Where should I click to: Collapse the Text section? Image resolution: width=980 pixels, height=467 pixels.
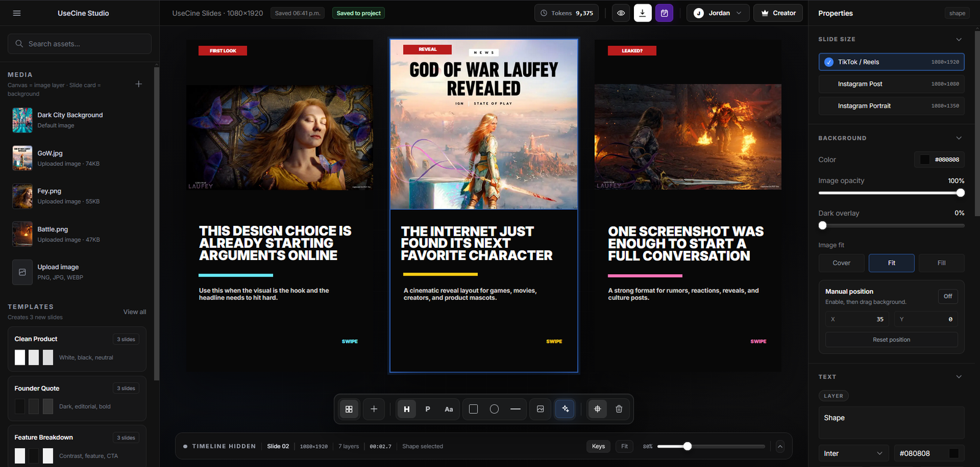coord(959,377)
